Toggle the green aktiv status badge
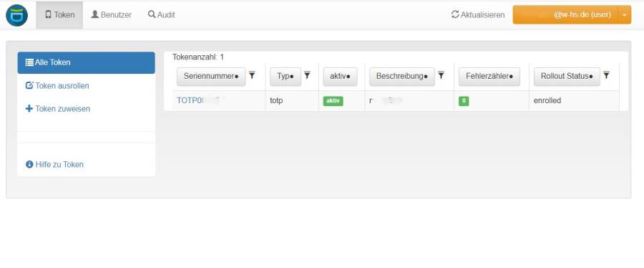Screen dimensions: 644x268 (333, 101)
